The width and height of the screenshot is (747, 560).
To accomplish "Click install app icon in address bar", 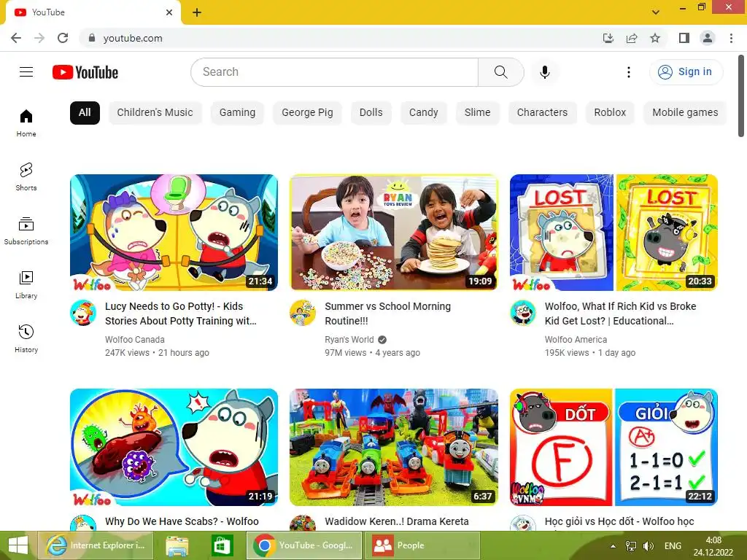I will click(608, 38).
